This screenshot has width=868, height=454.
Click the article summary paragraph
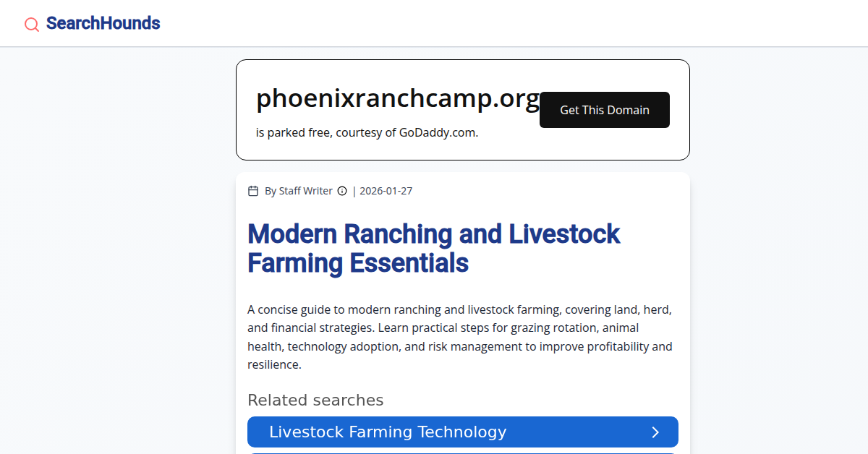point(460,337)
